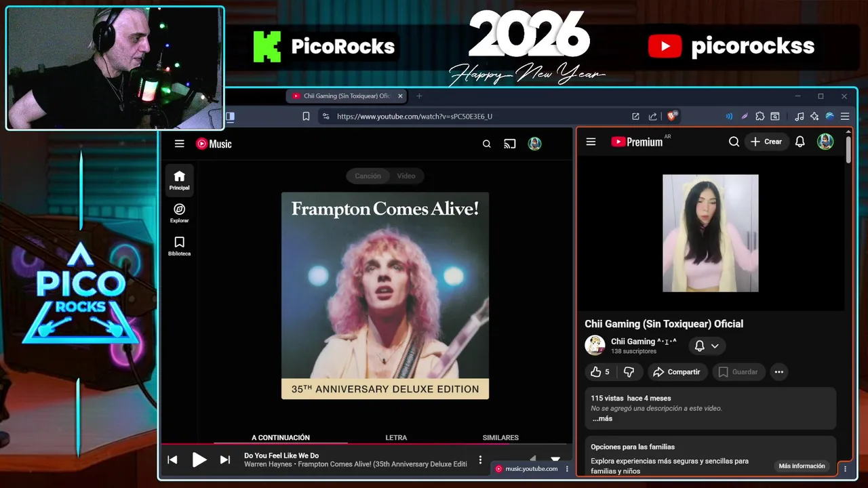This screenshot has height=488, width=868.
Task: Click the YouTube Premium logo
Action: (x=637, y=142)
